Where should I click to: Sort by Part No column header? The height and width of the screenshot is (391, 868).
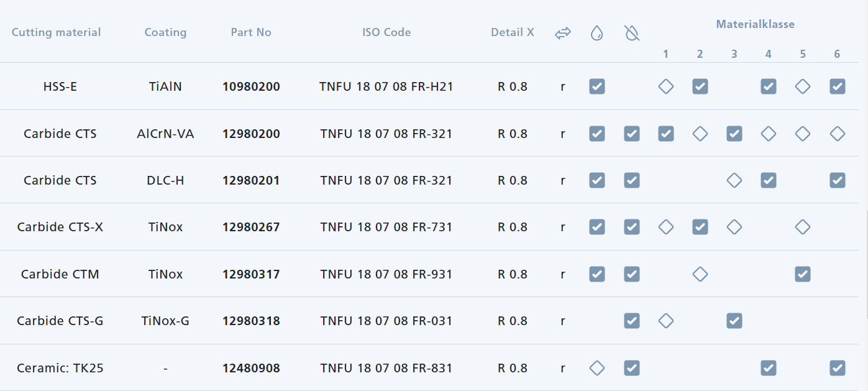click(251, 32)
